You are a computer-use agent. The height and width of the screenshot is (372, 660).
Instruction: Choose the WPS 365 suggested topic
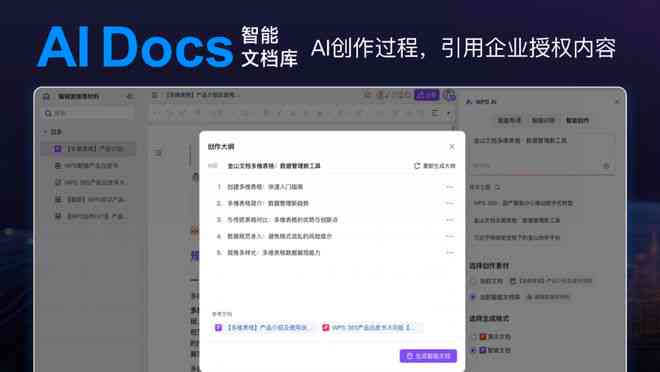523,203
